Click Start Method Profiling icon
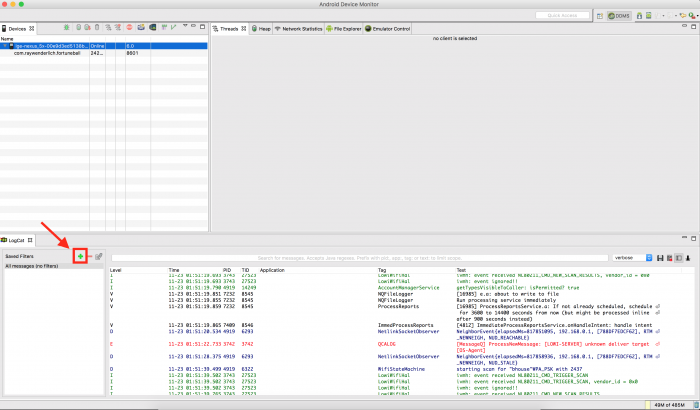700x410 pixels. point(118,28)
